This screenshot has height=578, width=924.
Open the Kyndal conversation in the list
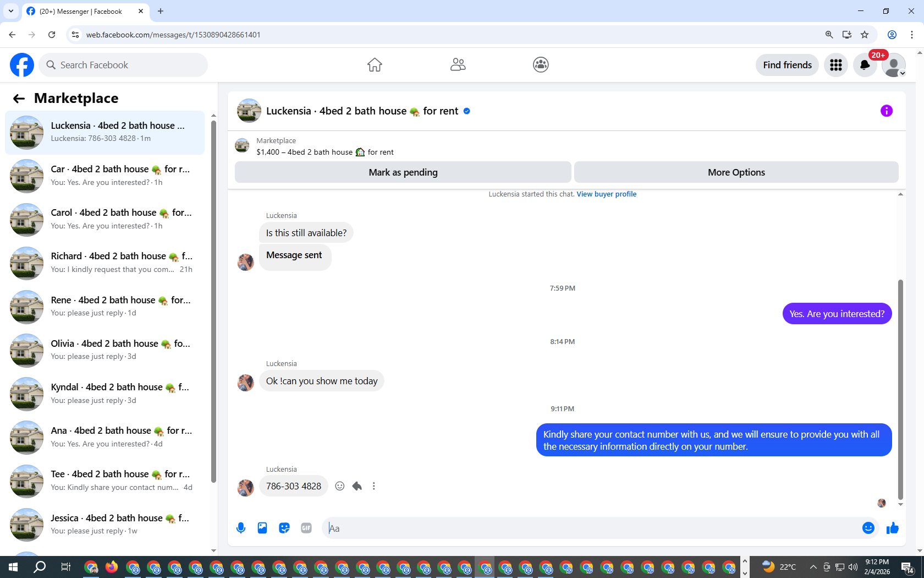[105, 394]
